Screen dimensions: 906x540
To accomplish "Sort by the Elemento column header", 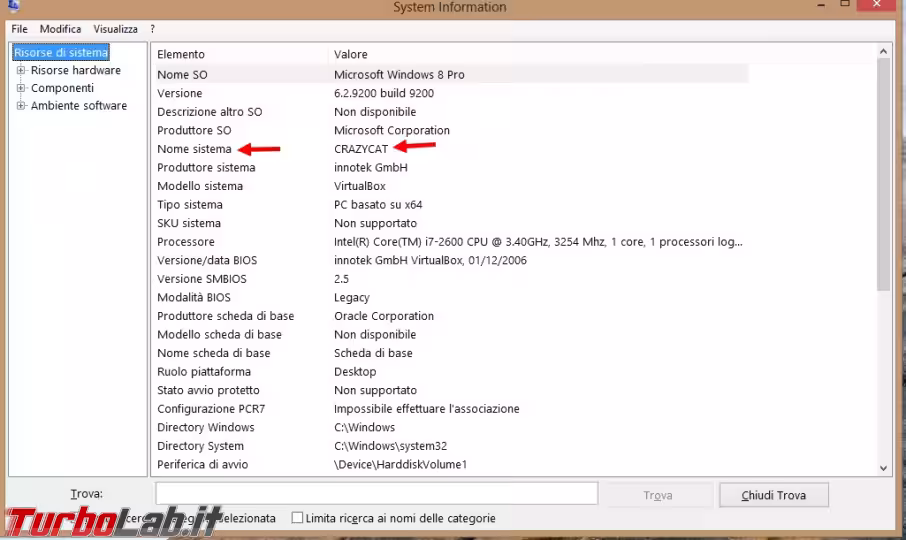I will 181,54.
